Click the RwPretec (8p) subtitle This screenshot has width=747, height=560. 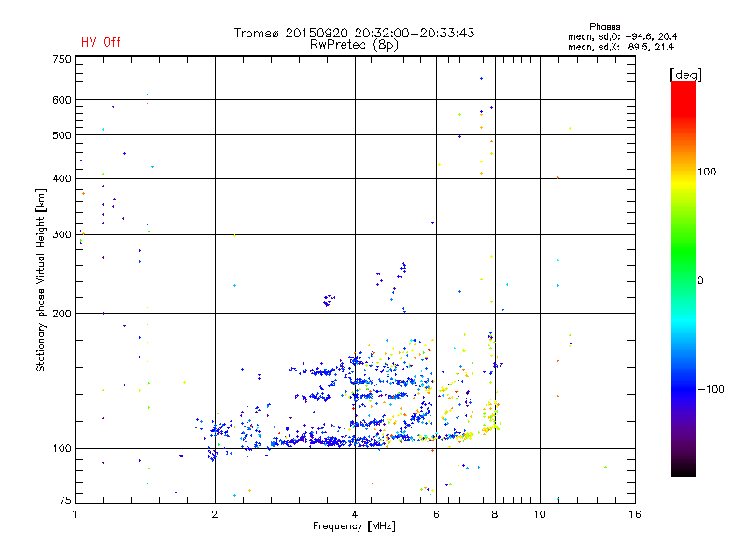coord(354,45)
